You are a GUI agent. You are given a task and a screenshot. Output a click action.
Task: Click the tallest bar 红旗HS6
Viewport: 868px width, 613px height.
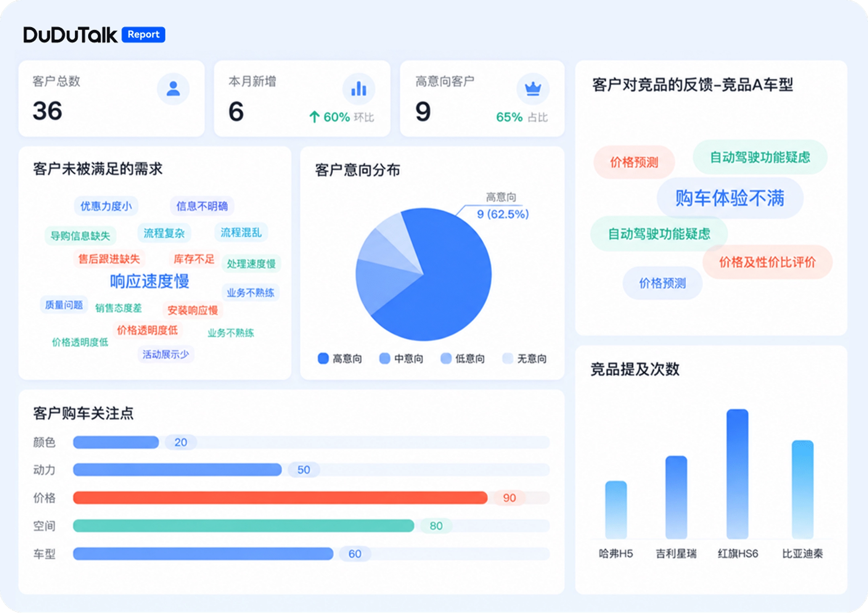pyautogui.click(x=737, y=474)
